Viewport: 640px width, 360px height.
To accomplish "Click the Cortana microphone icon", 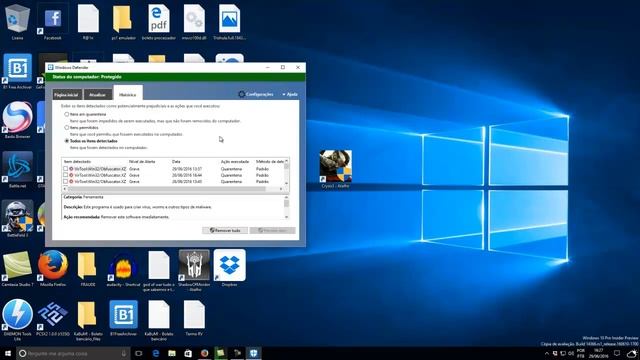I will pos(124,353).
